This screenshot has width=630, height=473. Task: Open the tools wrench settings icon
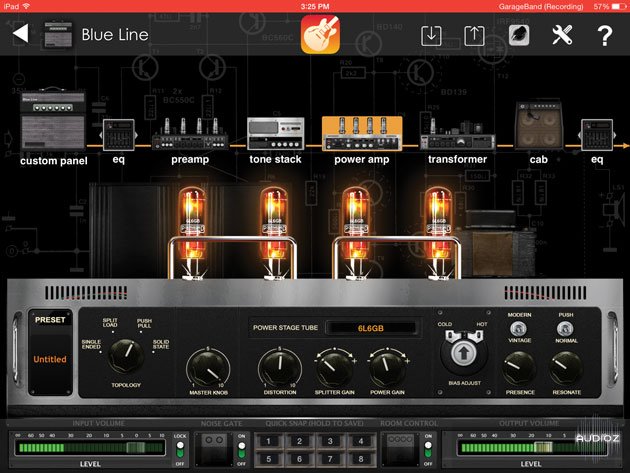[562, 35]
